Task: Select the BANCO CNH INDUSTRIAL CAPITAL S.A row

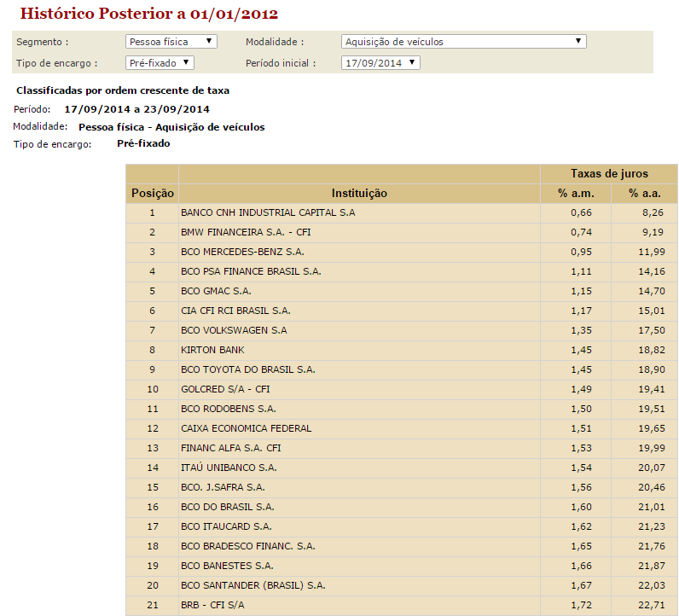Action: 268,212
